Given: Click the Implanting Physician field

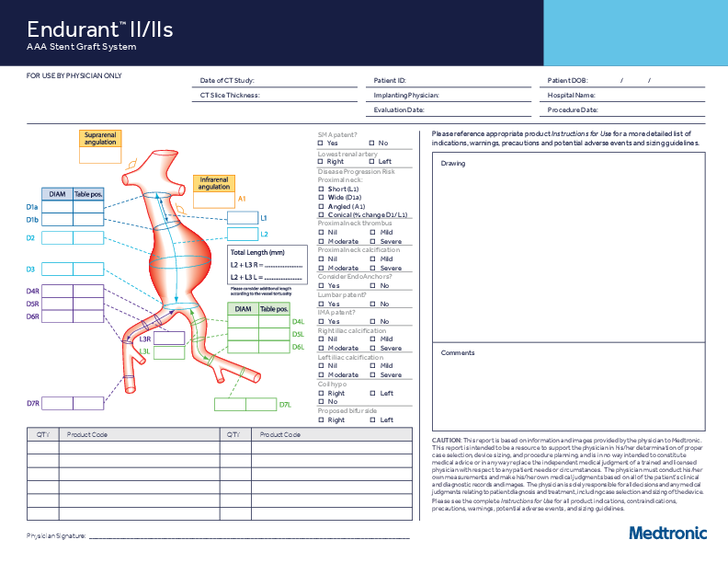Looking at the screenshot, I should coord(449,96).
